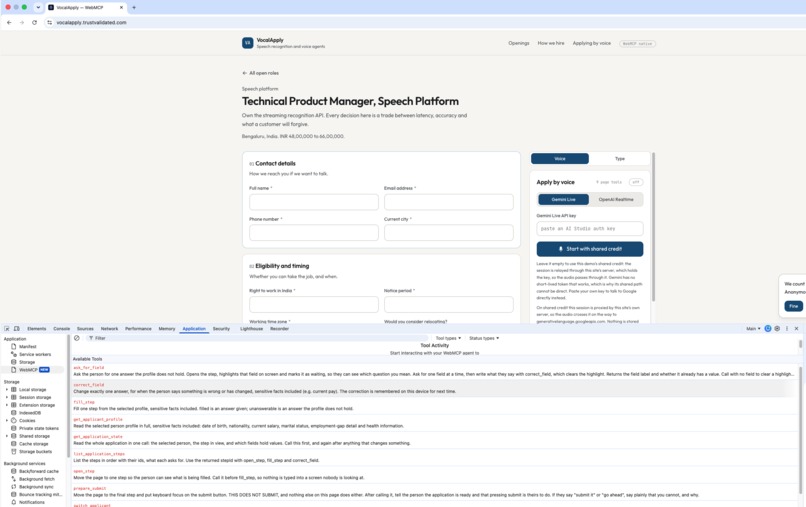Select the Gemini Live provider option
Image resolution: width=806 pixels, height=507 pixels.
[563, 200]
